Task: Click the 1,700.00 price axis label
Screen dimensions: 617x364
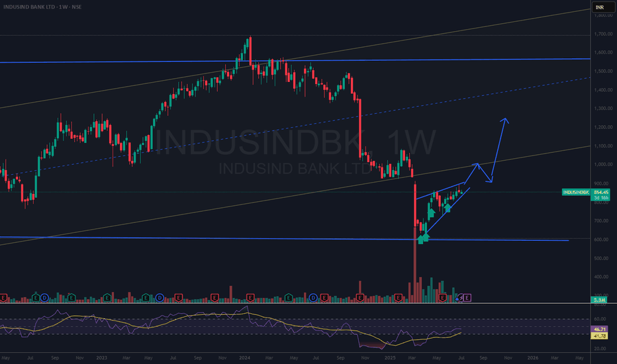Action: 603,34
